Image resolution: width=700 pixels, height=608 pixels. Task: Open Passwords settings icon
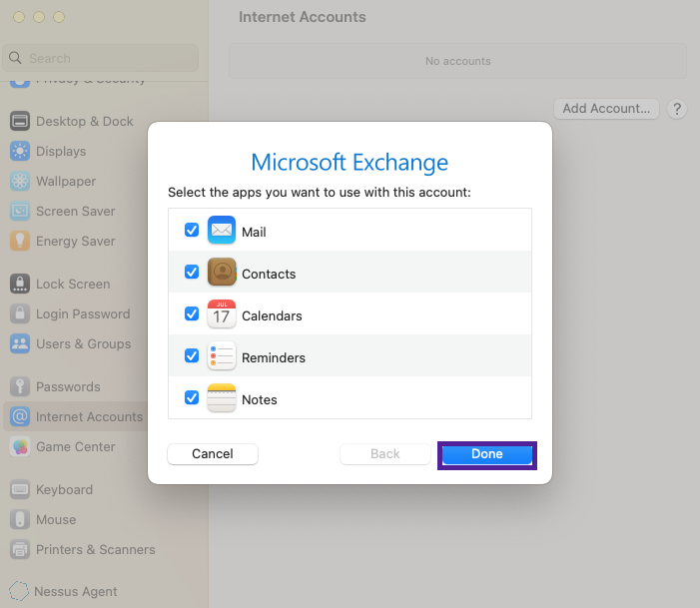[x=20, y=386]
